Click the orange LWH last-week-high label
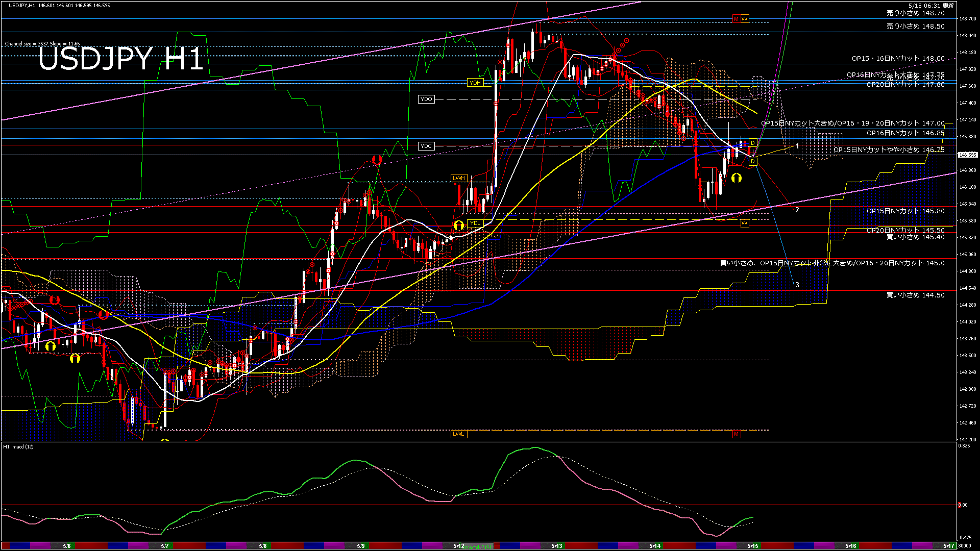The image size is (980, 551). pos(458,178)
